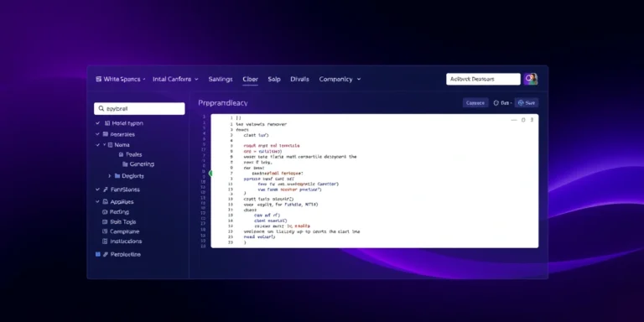Click the Save button
The image size is (644, 322).
527,103
